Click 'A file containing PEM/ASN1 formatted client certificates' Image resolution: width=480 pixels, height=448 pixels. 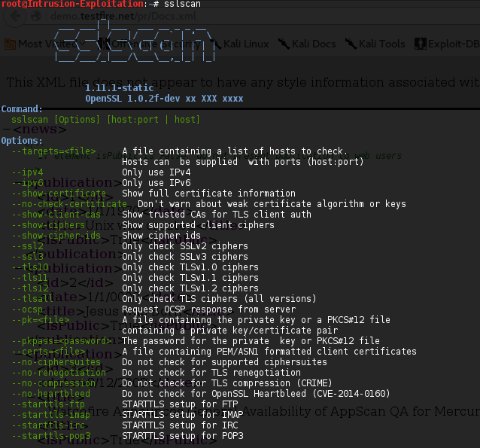269,352
